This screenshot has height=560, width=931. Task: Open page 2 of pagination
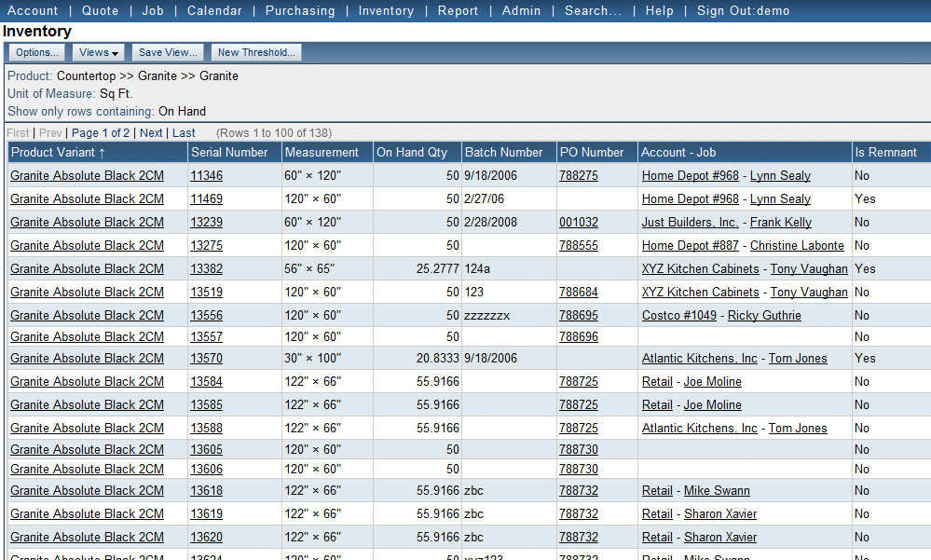[127, 133]
